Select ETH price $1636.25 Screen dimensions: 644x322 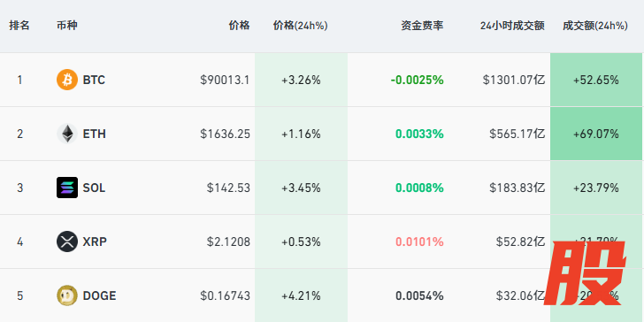click(225, 134)
